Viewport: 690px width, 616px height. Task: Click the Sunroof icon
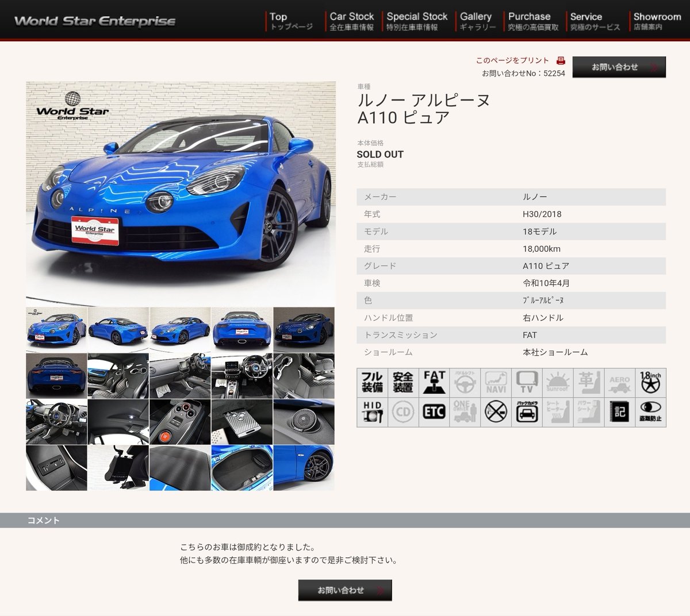(558, 382)
